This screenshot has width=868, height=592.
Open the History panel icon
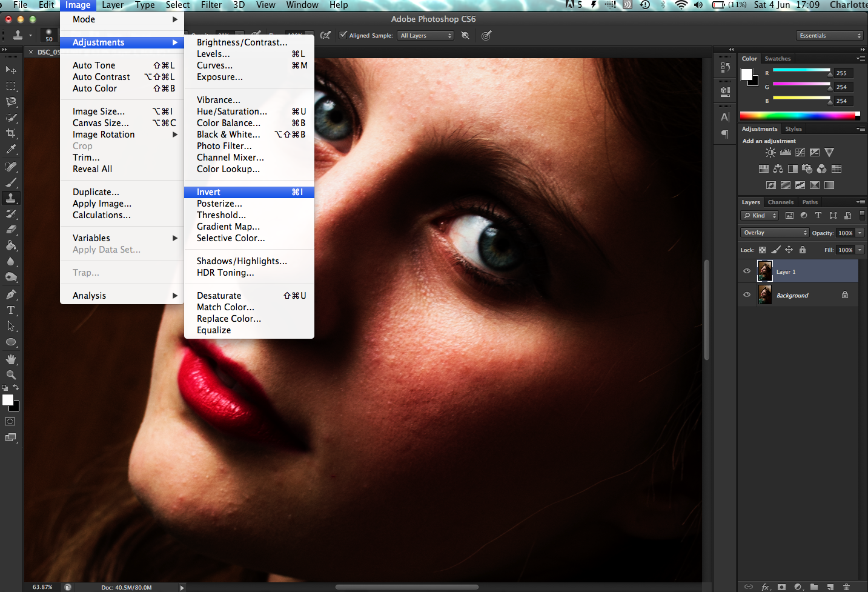[725, 67]
